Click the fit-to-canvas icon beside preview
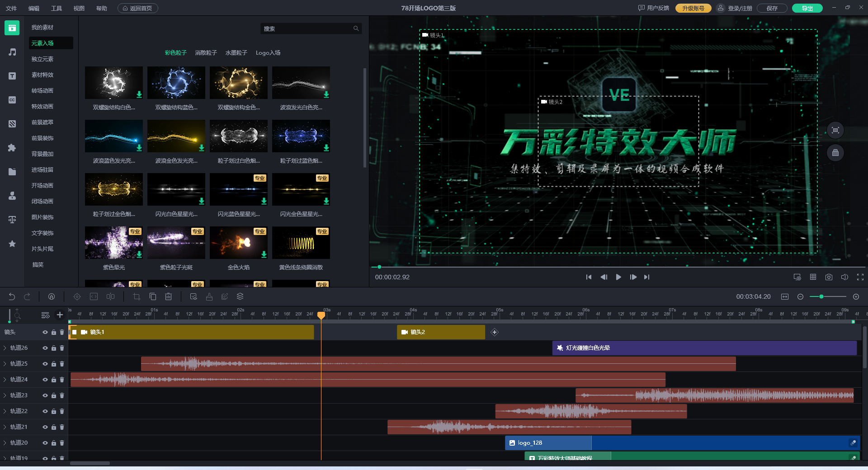The height and width of the screenshot is (470, 868). (835, 130)
